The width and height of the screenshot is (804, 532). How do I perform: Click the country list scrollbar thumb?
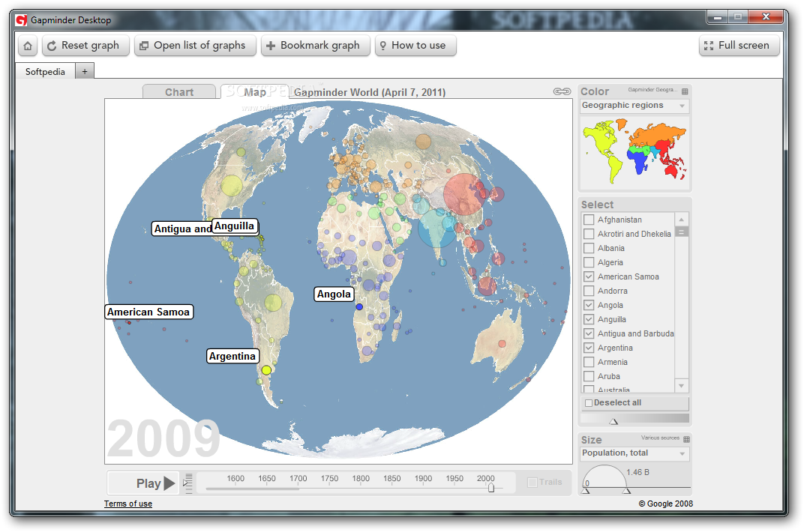pos(682,232)
